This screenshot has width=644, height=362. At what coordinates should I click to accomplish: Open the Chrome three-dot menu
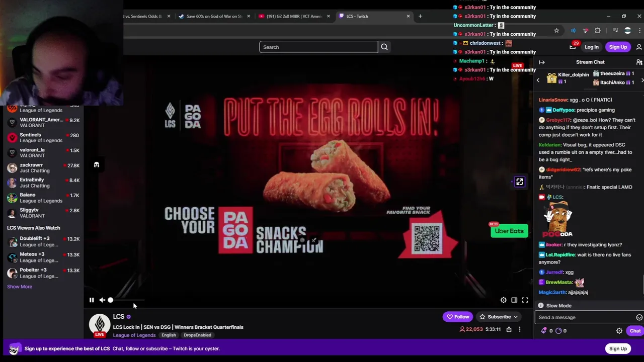(639, 31)
